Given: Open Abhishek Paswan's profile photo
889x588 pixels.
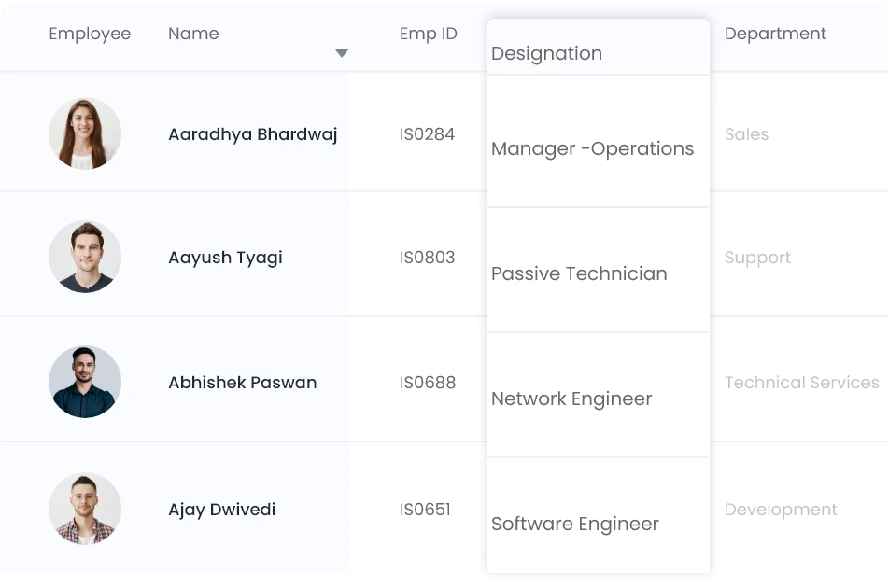Looking at the screenshot, I should click(x=85, y=382).
